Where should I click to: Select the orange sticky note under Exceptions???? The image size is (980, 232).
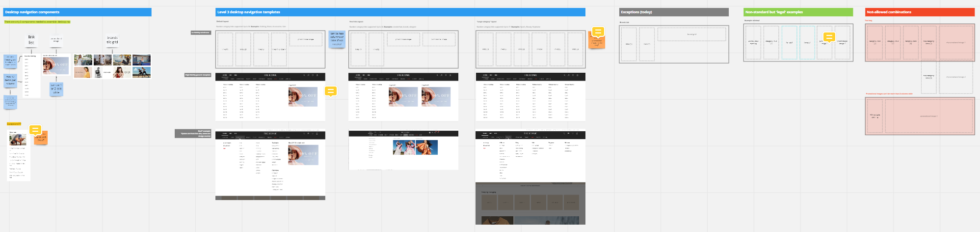[41, 138]
